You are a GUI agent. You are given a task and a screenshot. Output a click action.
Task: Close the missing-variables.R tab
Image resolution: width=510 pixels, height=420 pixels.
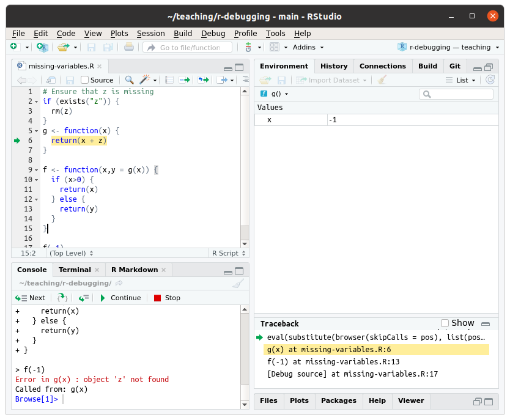(x=100, y=66)
